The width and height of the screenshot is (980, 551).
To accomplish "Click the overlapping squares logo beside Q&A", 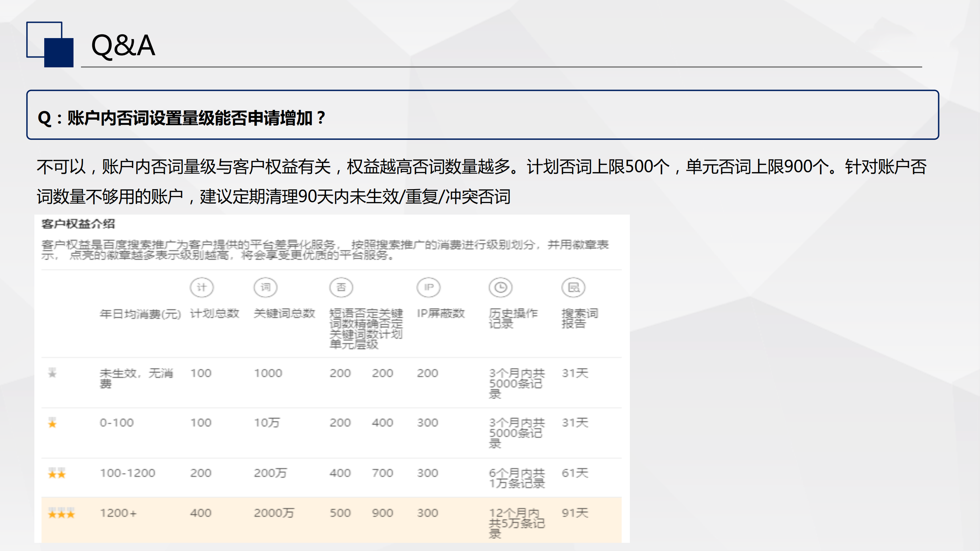I will 50,45.
